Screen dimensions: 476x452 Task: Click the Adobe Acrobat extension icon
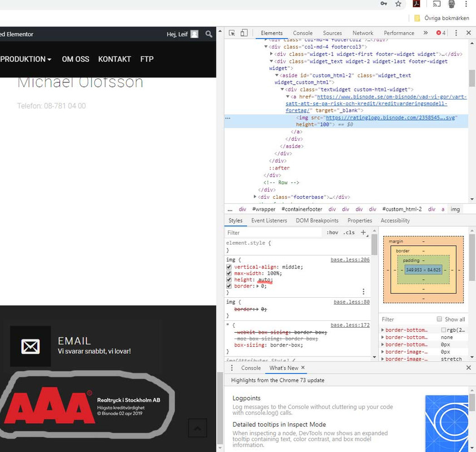pos(416,3)
